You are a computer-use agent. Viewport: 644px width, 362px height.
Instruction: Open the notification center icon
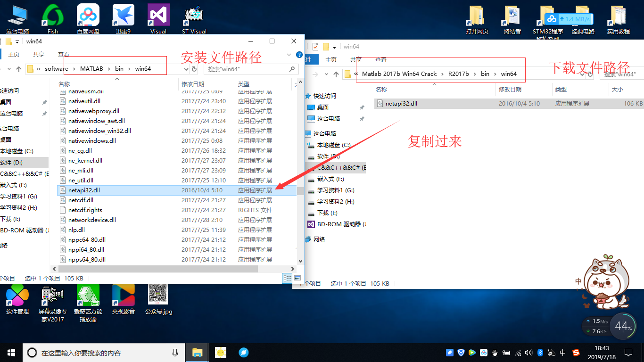628,352
